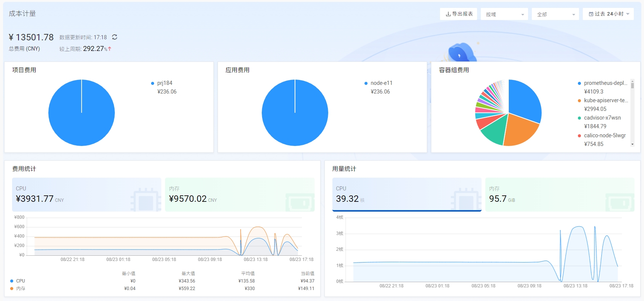
Task: Click the CPU cost ¥3931.77 card
Action: 86,194
